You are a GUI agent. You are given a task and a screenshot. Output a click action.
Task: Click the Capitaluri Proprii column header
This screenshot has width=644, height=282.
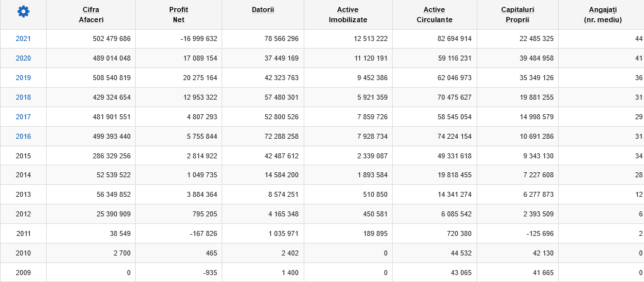517,15
